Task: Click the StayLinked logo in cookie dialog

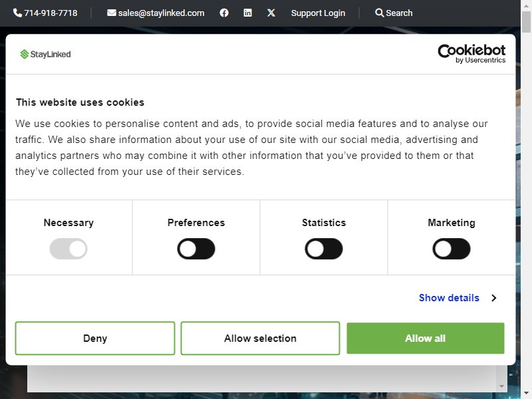Action: click(45, 55)
